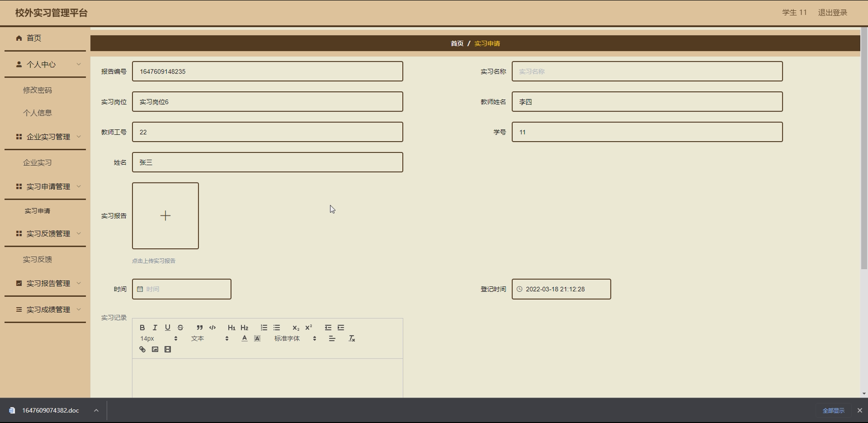Viewport: 868px width, 423px height.
Task: Clear text formatting in the editor
Action: 351,339
